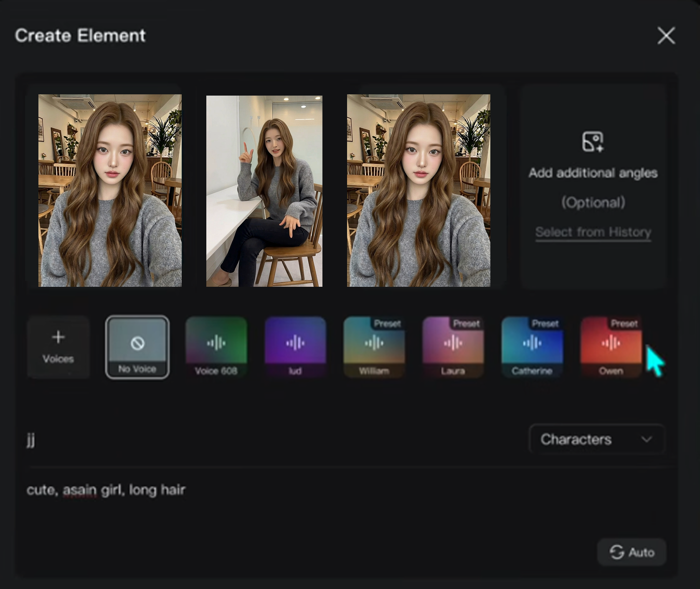Click the Characters dropdown chevron arrow
This screenshot has height=589, width=700.
click(x=647, y=439)
